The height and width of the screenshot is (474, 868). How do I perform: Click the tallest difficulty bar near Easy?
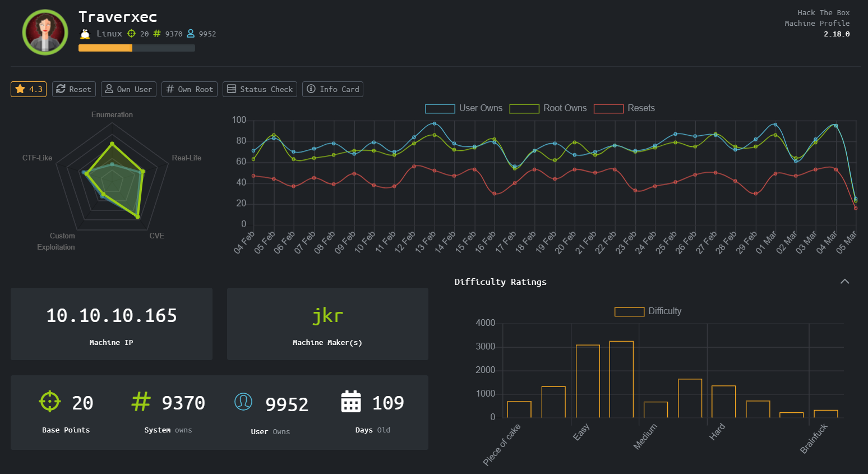click(621, 379)
